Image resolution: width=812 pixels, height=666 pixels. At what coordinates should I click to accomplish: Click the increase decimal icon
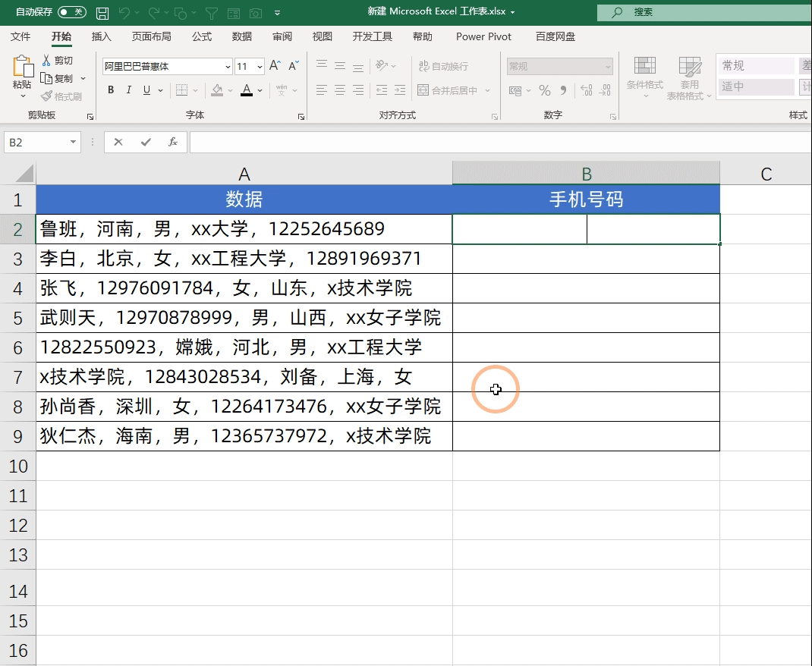pyautogui.click(x=586, y=90)
